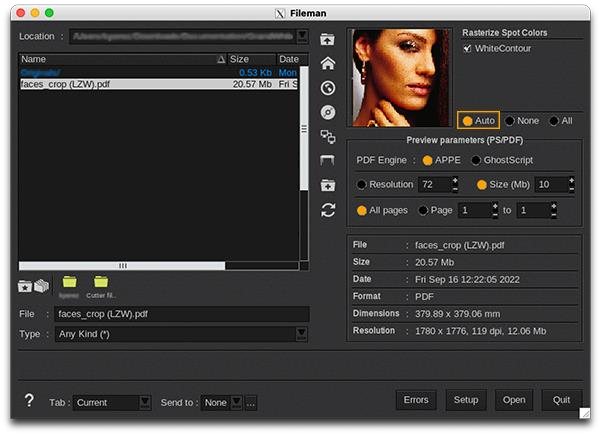This screenshot has width=600, height=433.
Task: Create a new folder with plus icon
Action: coord(327,185)
